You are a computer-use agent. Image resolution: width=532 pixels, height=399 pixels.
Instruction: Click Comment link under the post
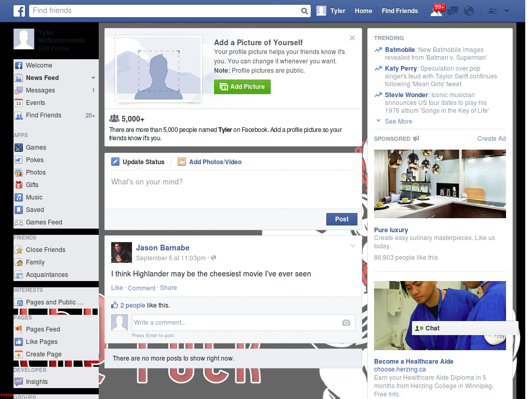tap(141, 288)
